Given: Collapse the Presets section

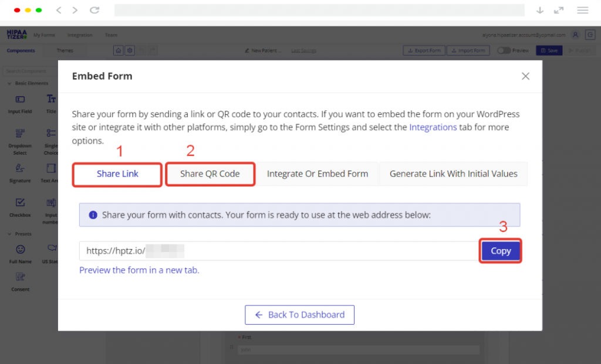Looking at the screenshot, I should pos(9,234).
